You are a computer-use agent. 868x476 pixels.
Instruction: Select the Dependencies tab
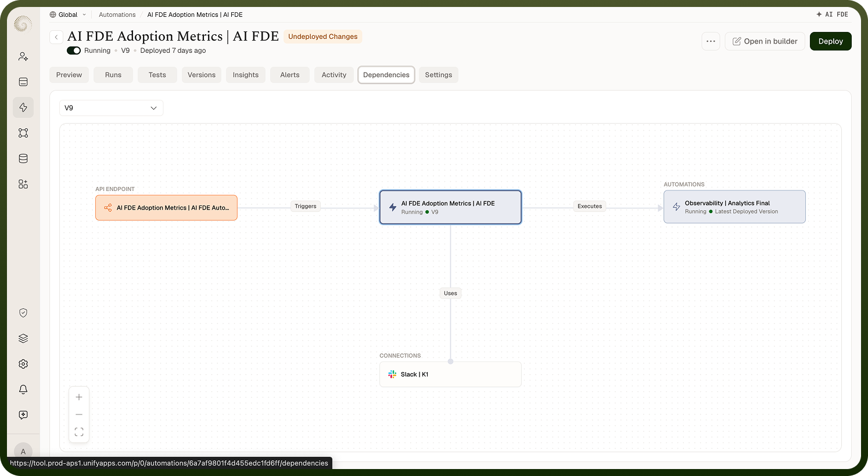click(386, 75)
